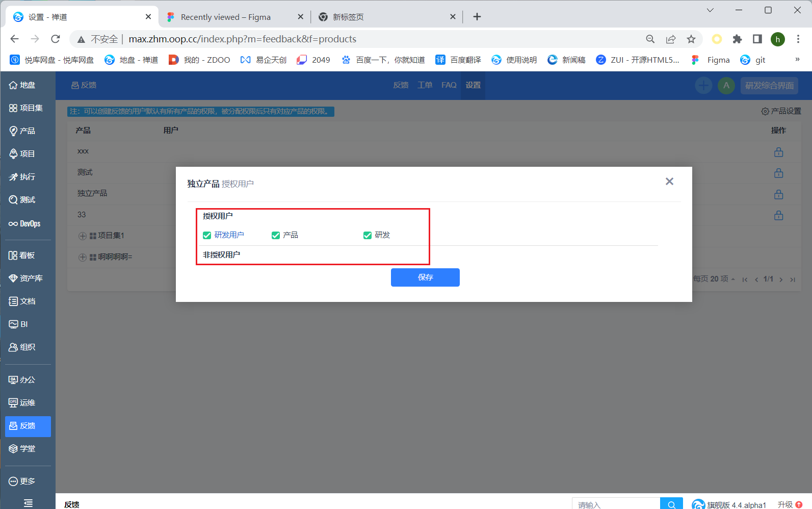Click the 请输入 search input field
The width and height of the screenshot is (812, 509).
[x=616, y=504]
